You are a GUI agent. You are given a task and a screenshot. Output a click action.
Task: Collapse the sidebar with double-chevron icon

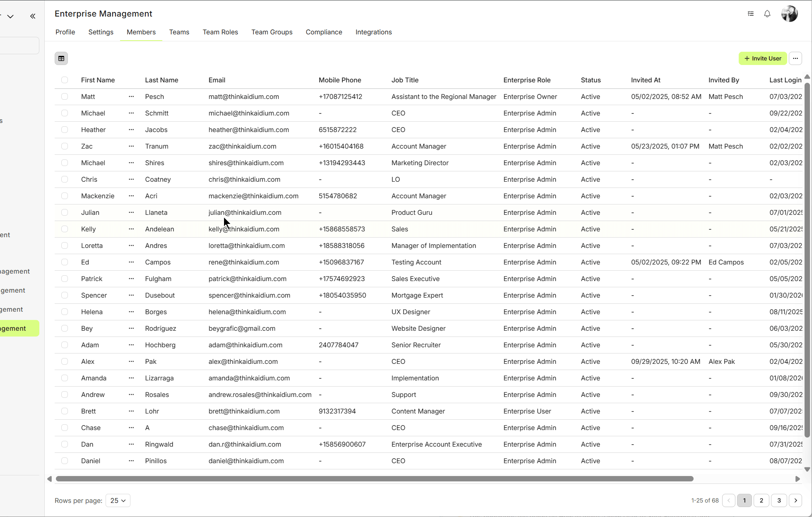click(x=33, y=16)
